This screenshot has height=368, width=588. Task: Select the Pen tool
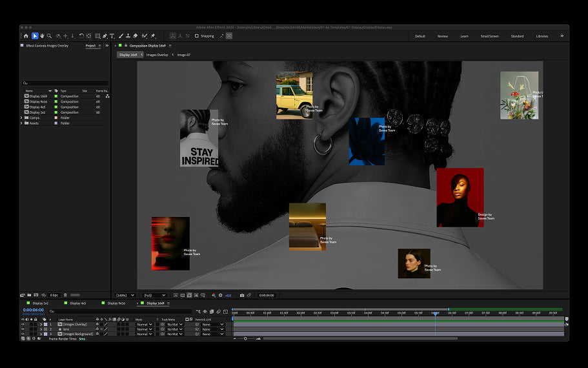point(105,36)
